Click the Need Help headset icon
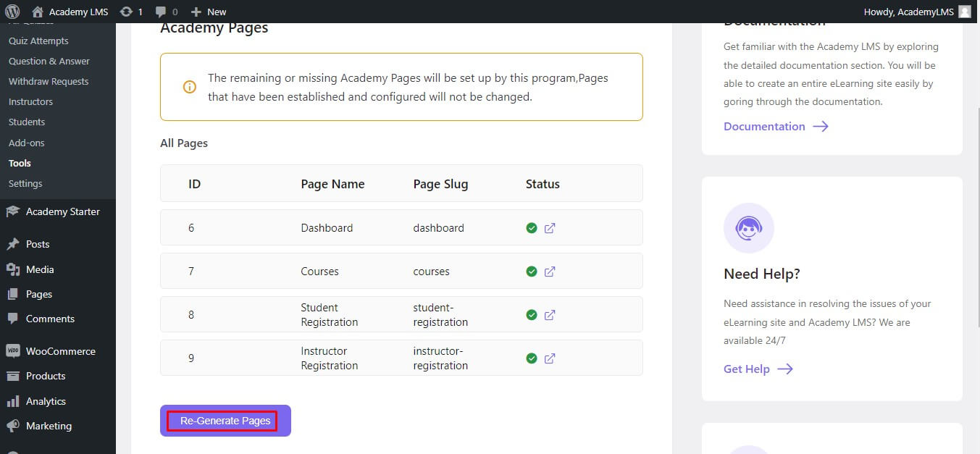The image size is (980, 454). click(x=748, y=228)
